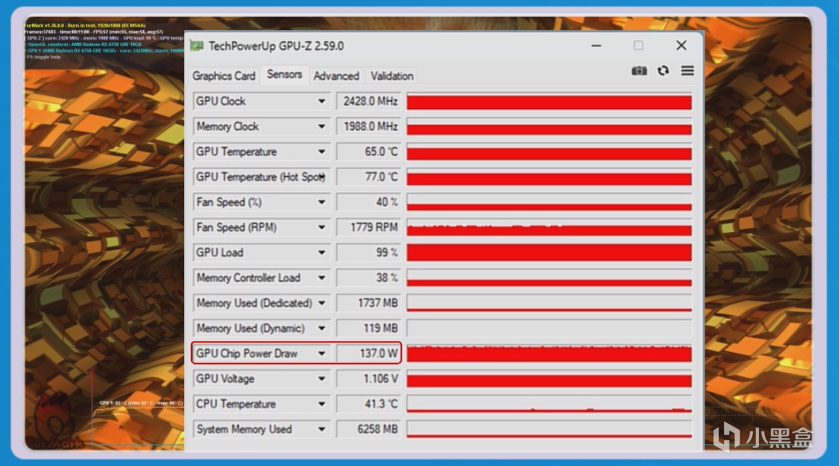Click the CPU Temperature history graph
Image resolution: width=839 pixels, height=466 pixels.
[x=549, y=404]
